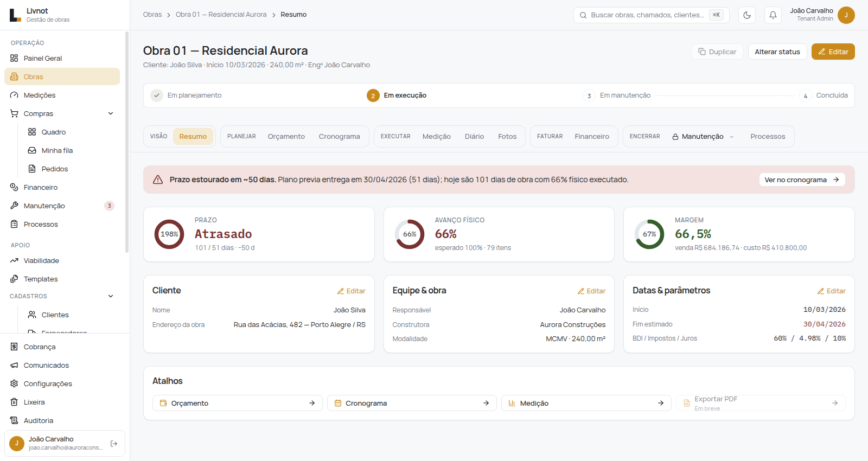Switch to the Medição tab
The width and height of the screenshot is (868, 461).
pos(437,136)
